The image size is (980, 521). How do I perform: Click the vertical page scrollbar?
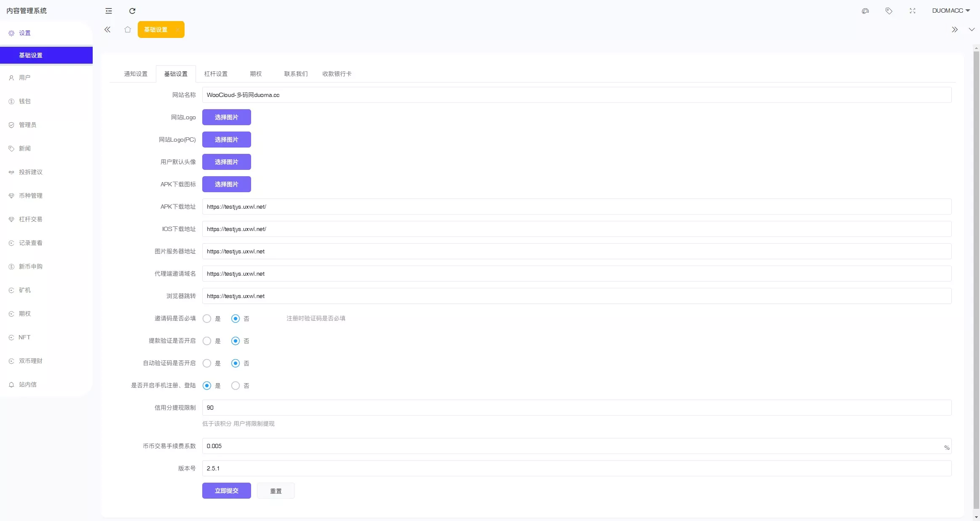(976, 278)
